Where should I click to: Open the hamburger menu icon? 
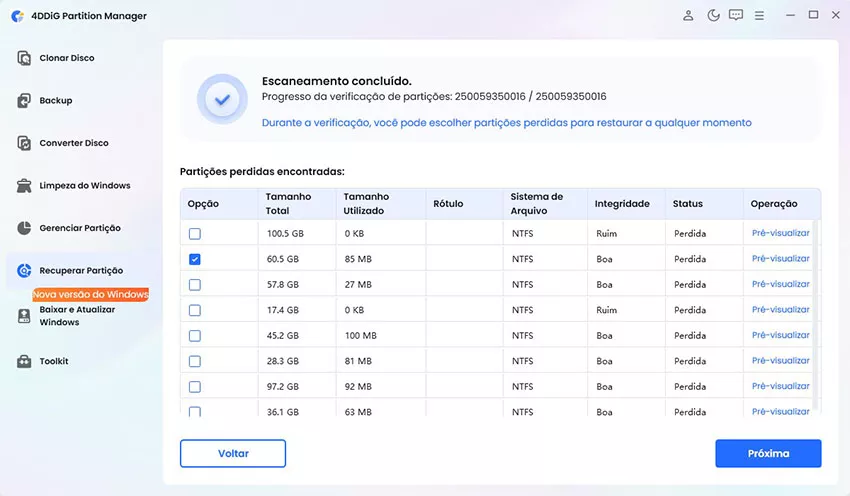pyautogui.click(x=759, y=16)
